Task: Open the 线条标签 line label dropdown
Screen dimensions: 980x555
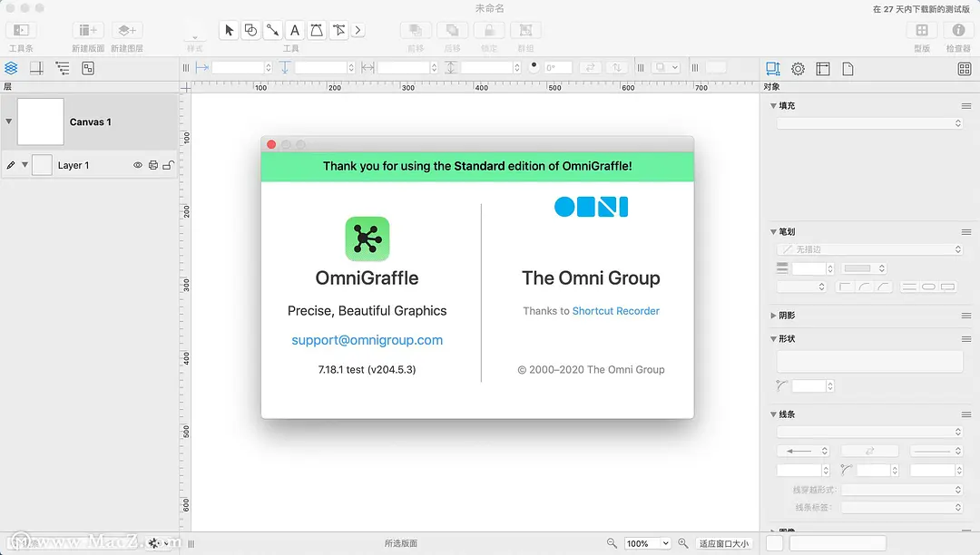Action: pyautogui.click(x=902, y=508)
